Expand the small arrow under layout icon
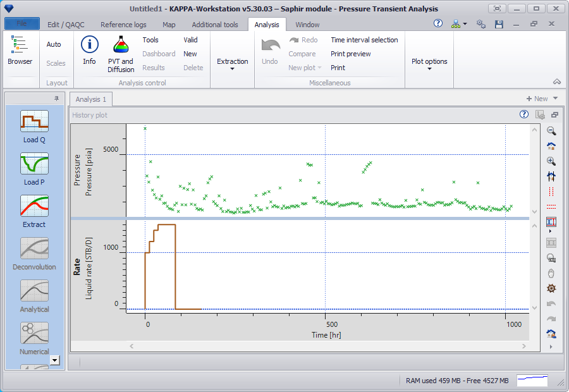Viewport: 569px width, 392px height. (551, 231)
